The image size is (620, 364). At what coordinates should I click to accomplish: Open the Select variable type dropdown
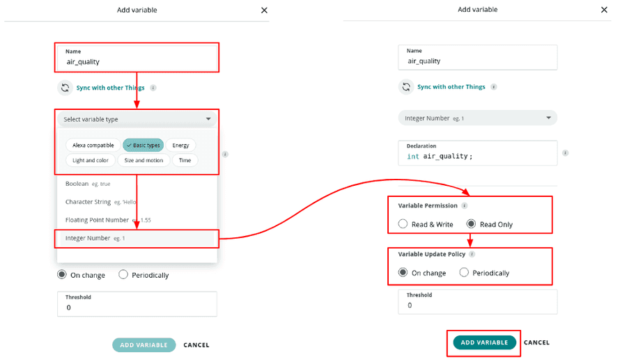[137, 119]
